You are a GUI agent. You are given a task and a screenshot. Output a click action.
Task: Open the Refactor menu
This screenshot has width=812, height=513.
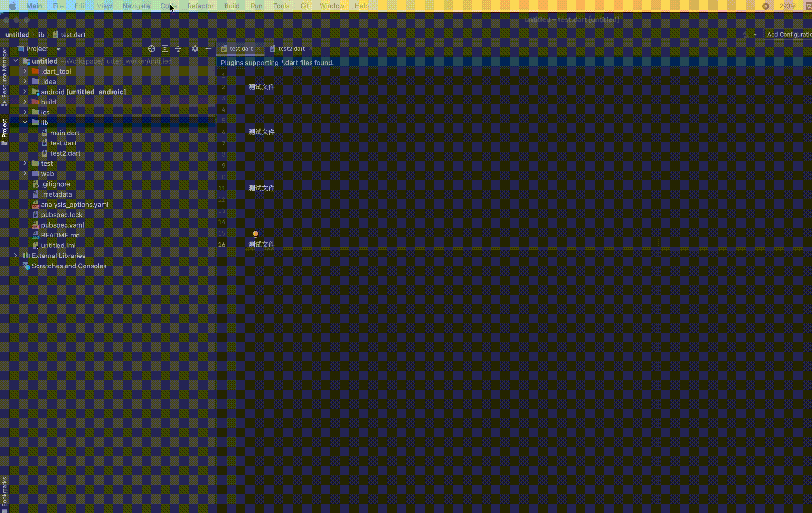(x=200, y=6)
